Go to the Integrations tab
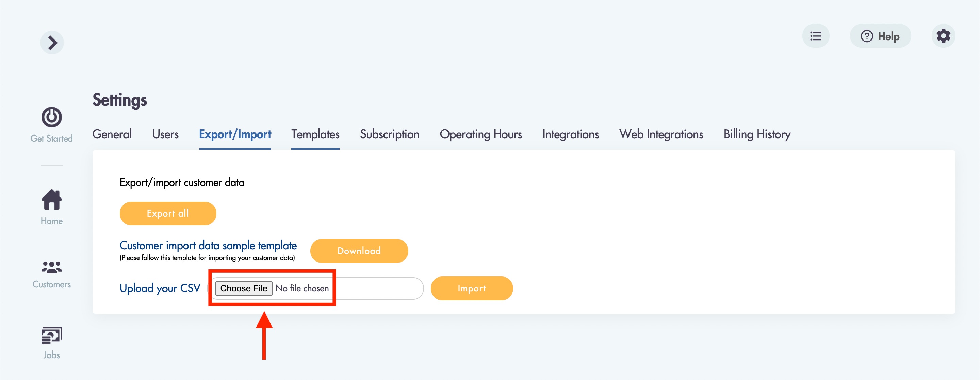This screenshot has height=380, width=980. pos(571,134)
